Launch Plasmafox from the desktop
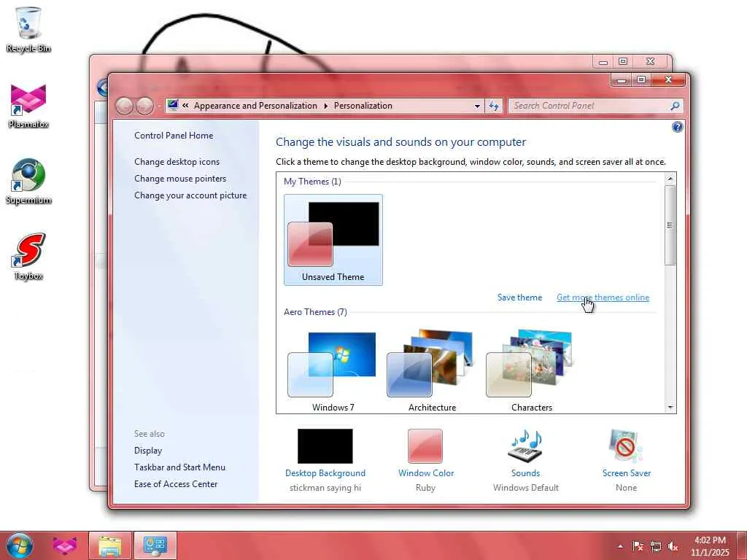The height and width of the screenshot is (560, 747). click(x=28, y=106)
